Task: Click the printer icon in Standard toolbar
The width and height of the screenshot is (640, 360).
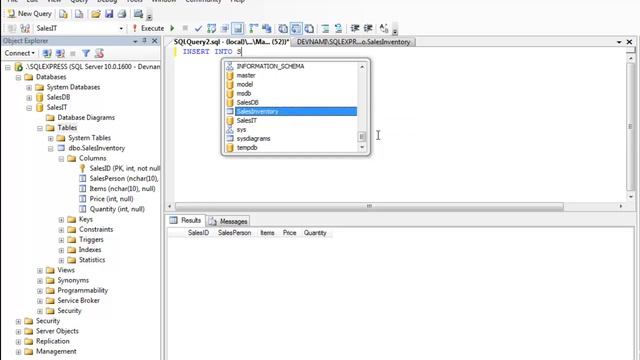Action: pyautogui.click(x=122, y=14)
